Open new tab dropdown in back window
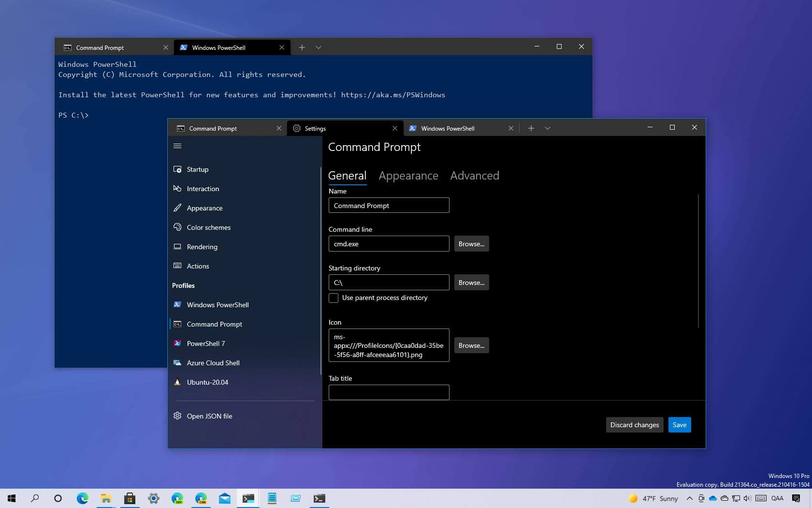This screenshot has width=812, height=508. 319,47
